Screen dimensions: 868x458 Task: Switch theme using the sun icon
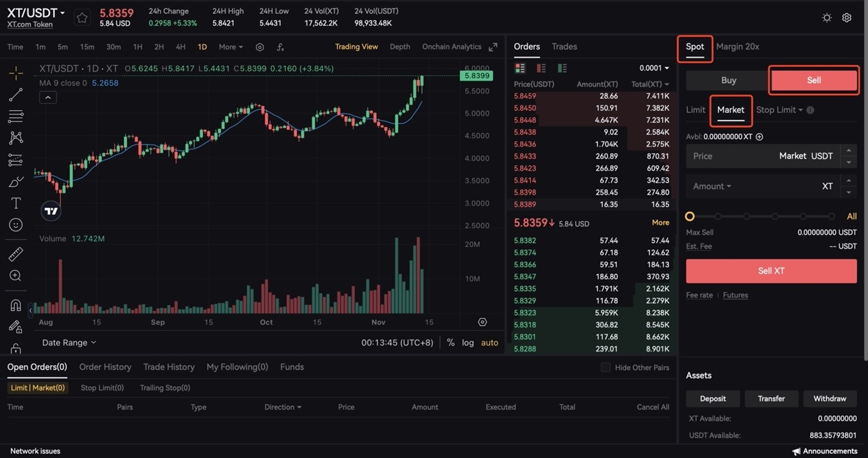point(827,17)
